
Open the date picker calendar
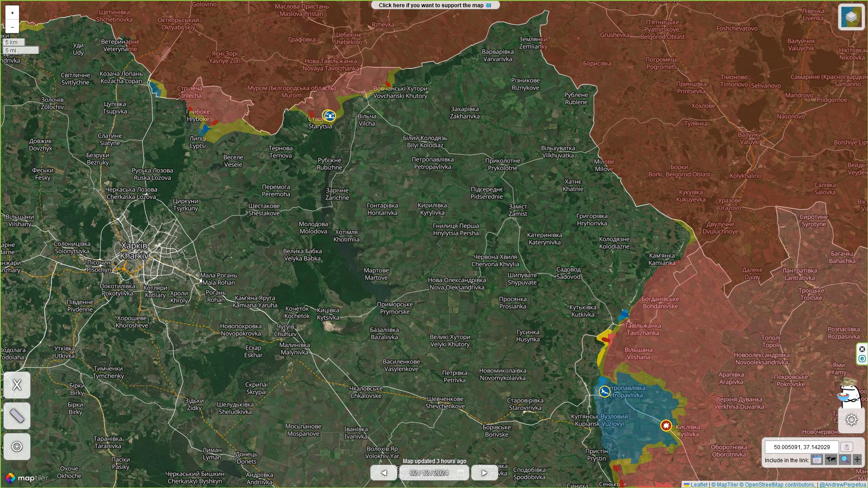461,473
